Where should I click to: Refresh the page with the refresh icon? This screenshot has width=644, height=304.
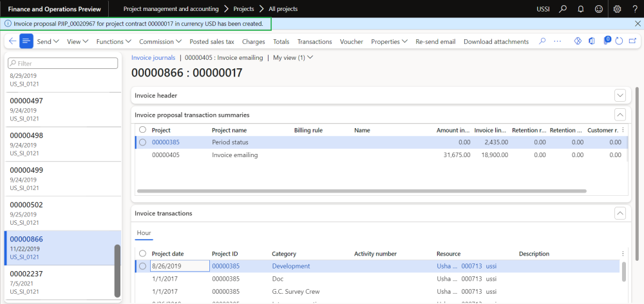[619, 41]
